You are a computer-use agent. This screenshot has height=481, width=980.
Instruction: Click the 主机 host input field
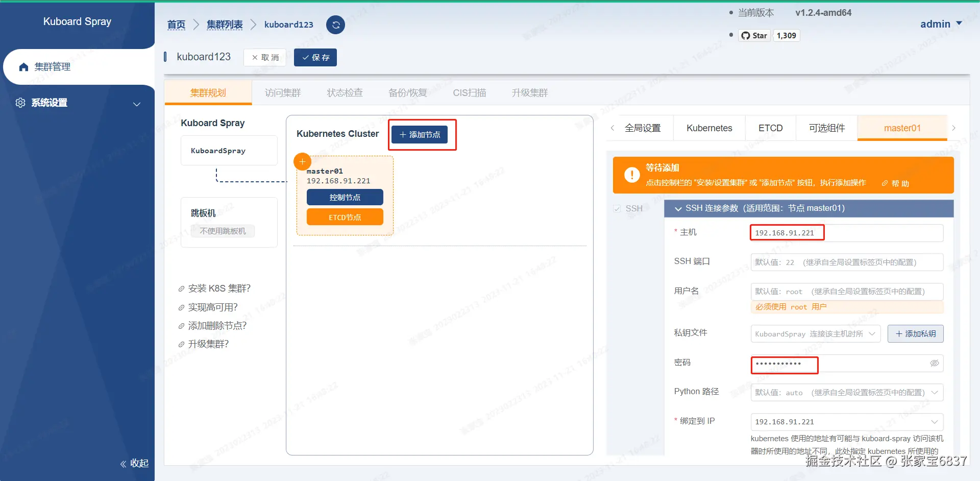click(x=847, y=233)
